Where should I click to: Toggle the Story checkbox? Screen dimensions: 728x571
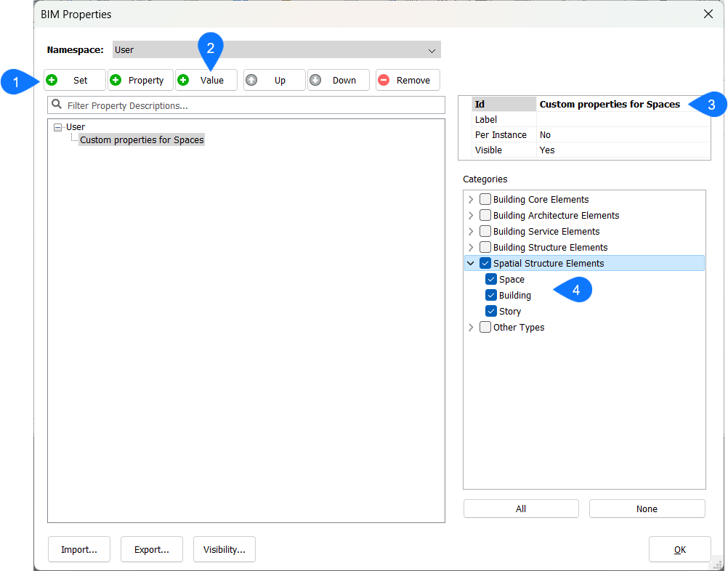pyautogui.click(x=491, y=311)
